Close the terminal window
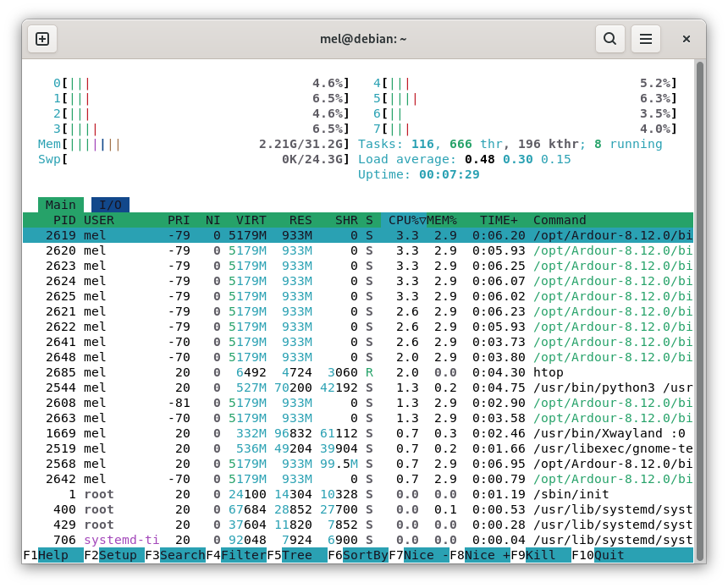The width and height of the screenshot is (728, 588). 687,39
